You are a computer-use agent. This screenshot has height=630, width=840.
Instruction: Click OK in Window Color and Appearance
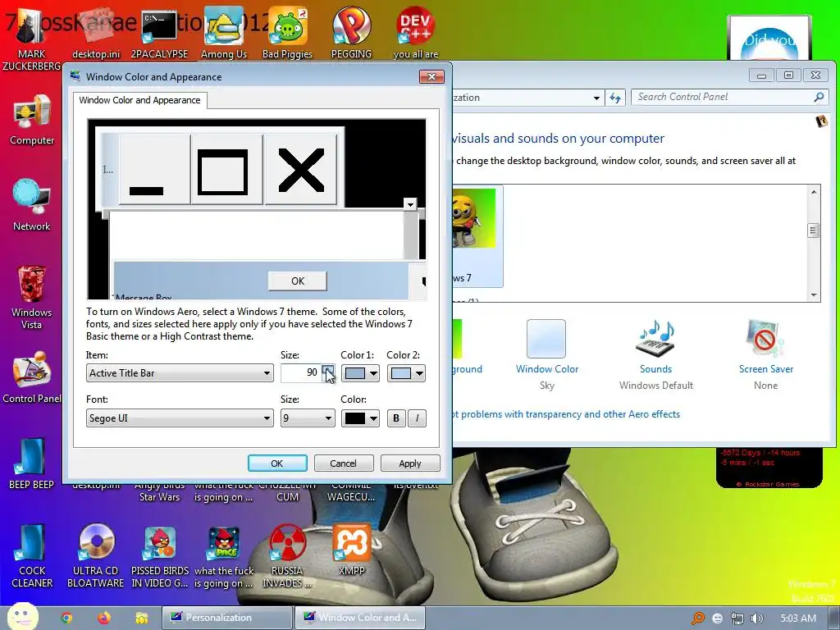click(277, 463)
